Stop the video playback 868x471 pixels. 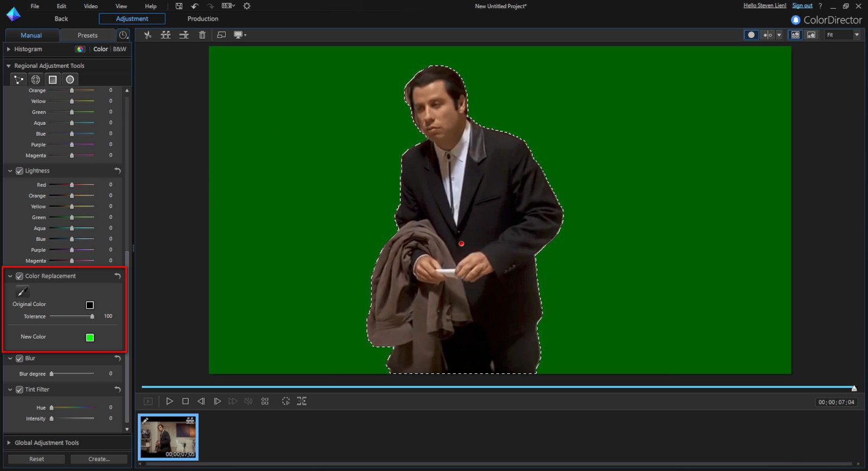186,401
